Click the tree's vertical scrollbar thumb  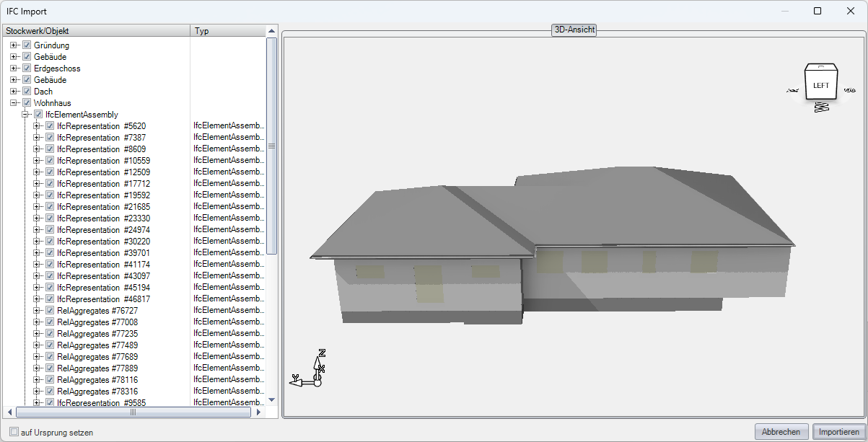point(272,146)
